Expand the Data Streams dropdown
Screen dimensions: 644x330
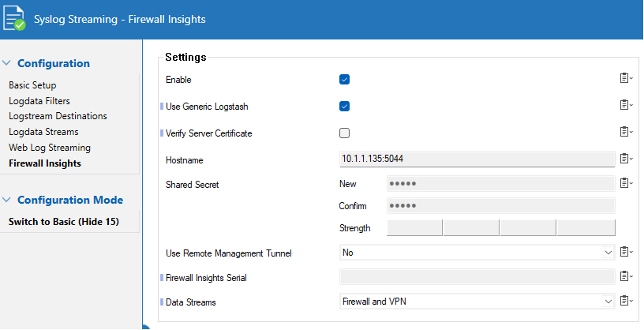click(x=477, y=302)
